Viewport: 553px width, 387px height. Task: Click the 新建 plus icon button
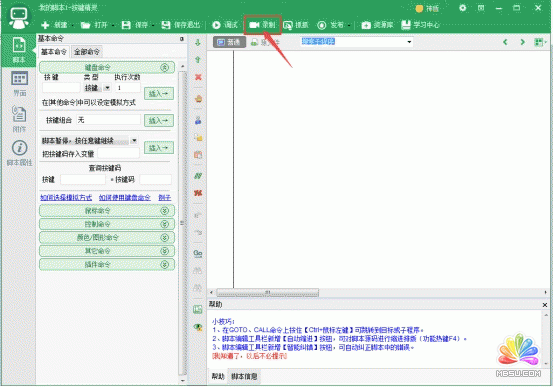point(54,25)
